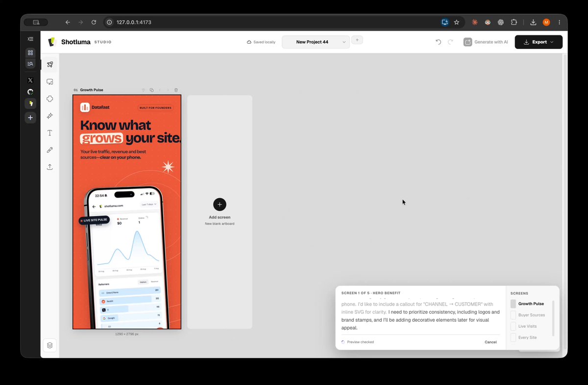Add a new tab from the sidebar
Screen dimensions: 588x385
[30, 118]
